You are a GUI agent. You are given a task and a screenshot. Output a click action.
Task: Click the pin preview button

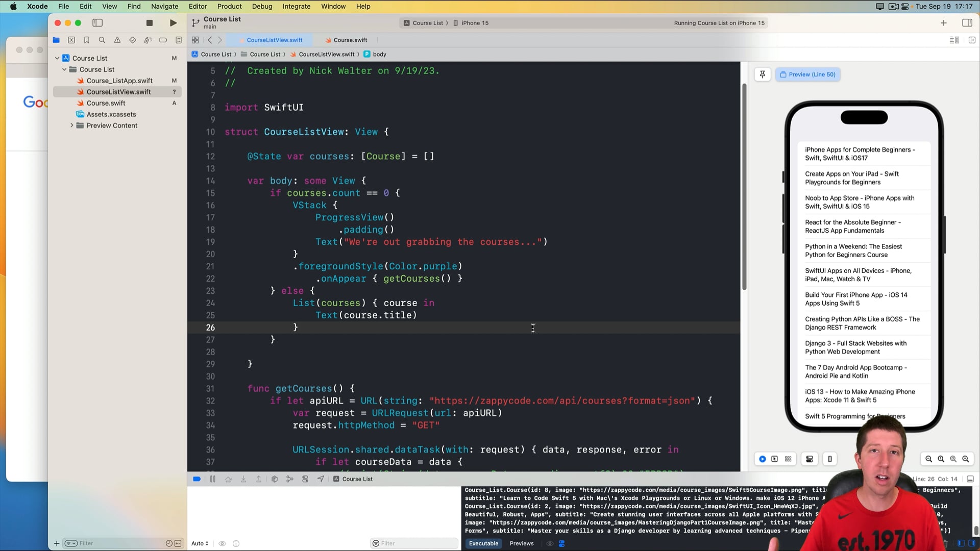[763, 74]
